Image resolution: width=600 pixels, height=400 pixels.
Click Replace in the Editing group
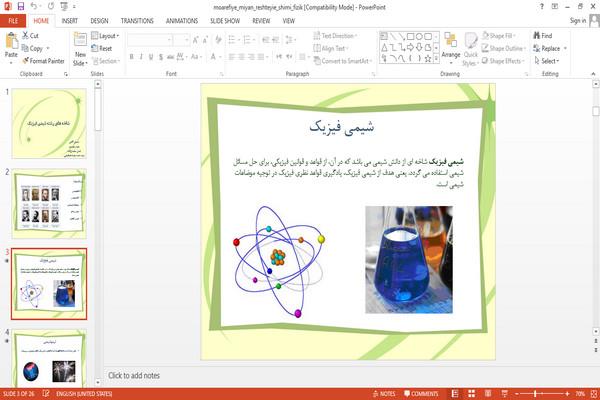[549, 48]
